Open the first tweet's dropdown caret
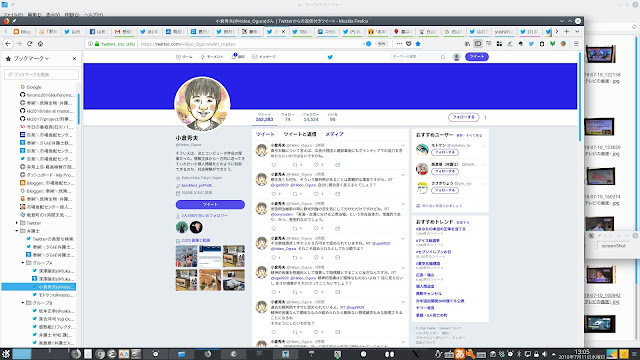The width and height of the screenshot is (640, 360). 403,145
